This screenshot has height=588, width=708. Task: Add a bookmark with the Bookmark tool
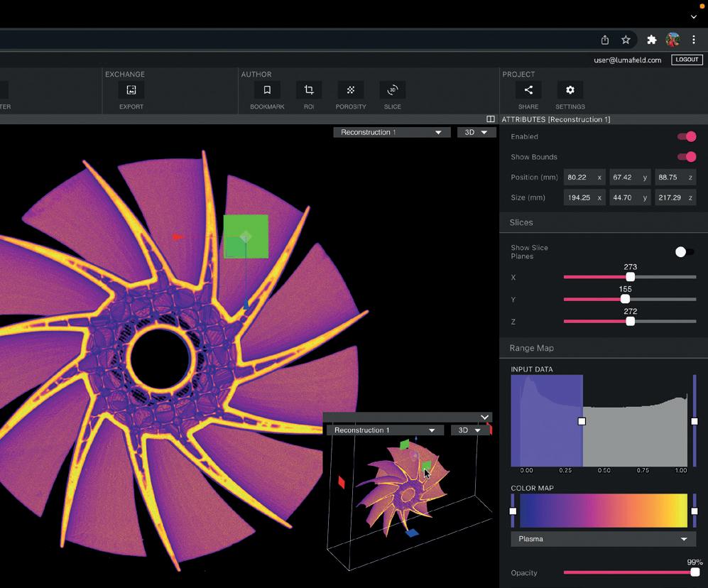pyautogui.click(x=267, y=90)
